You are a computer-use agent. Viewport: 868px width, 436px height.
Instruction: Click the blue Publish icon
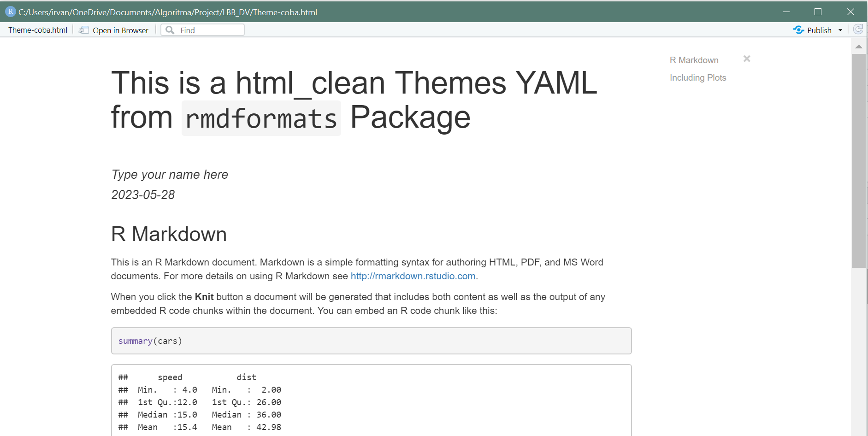(x=798, y=30)
